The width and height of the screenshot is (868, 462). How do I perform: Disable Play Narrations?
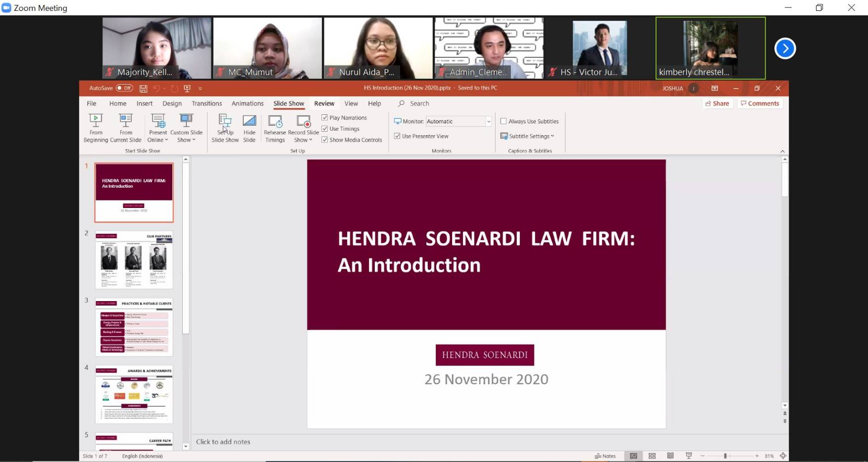[325, 117]
